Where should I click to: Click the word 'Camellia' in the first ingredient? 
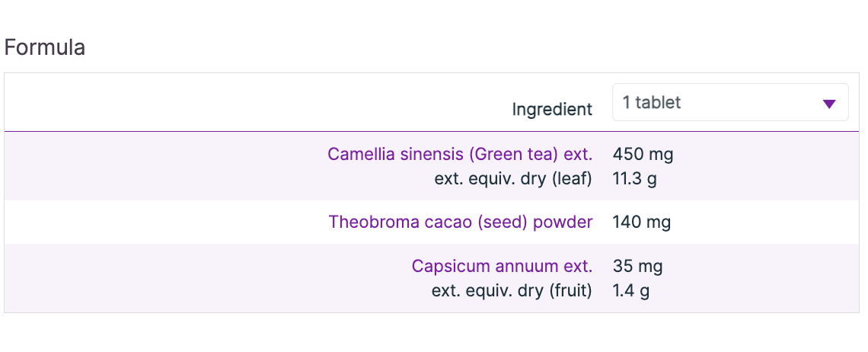click(x=357, y=154)
